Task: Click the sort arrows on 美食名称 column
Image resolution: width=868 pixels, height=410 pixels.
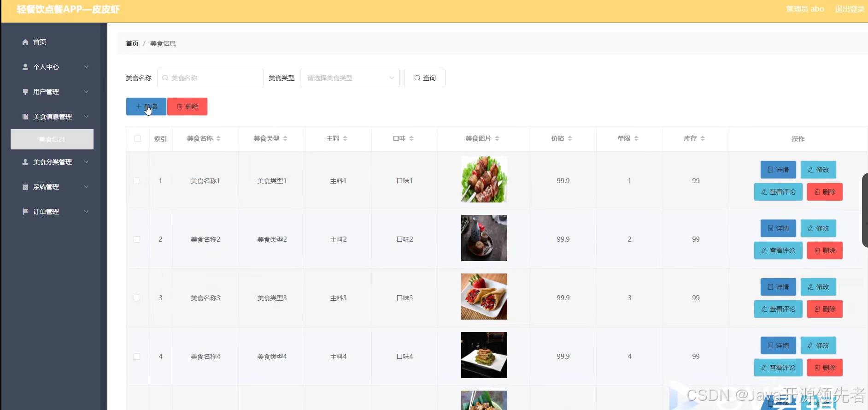Action: click(218, 138)
